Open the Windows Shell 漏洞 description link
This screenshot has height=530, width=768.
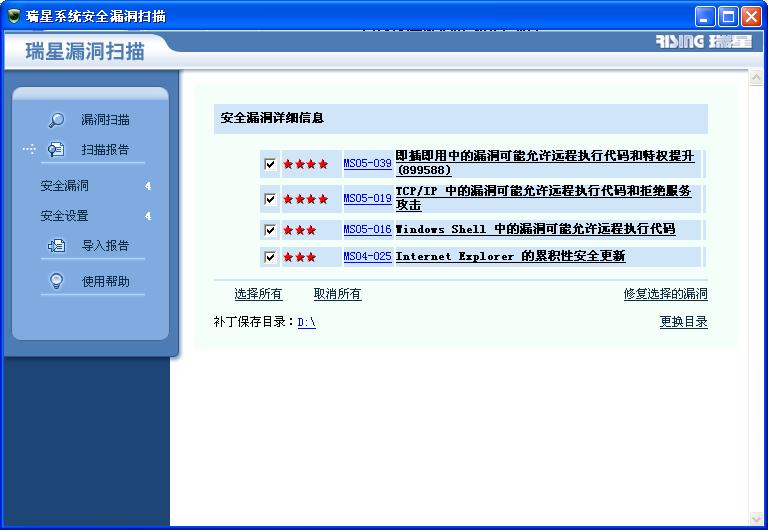point(535,229)
